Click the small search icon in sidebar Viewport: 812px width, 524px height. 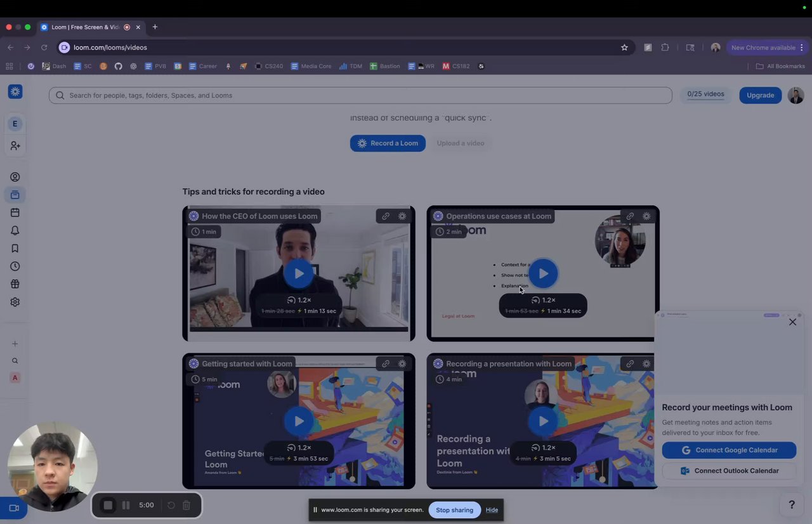coord(15,361)
